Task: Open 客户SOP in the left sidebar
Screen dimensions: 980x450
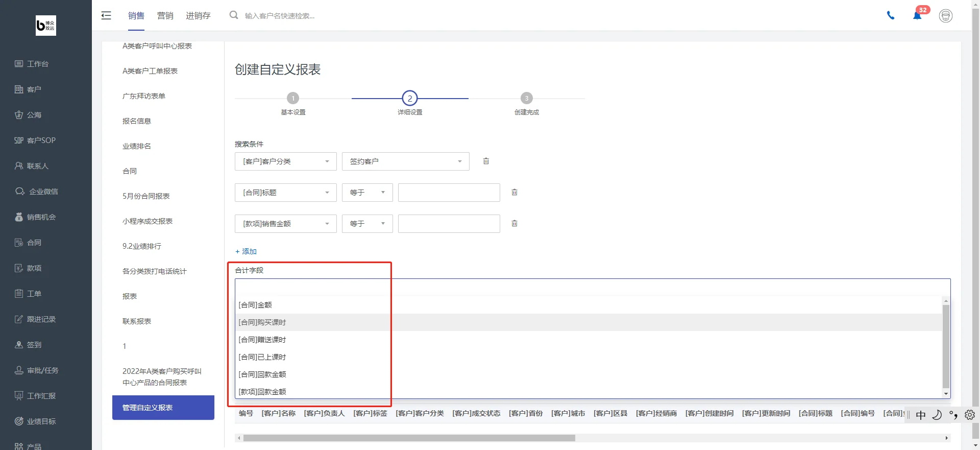Action: 35,140
